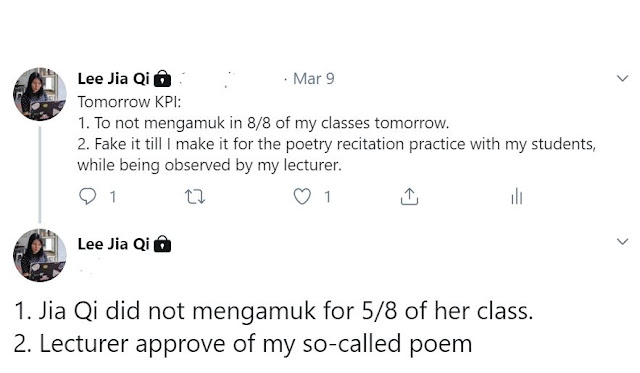
Task: Click the thread connector line between tweets
Action: point(40,175)
